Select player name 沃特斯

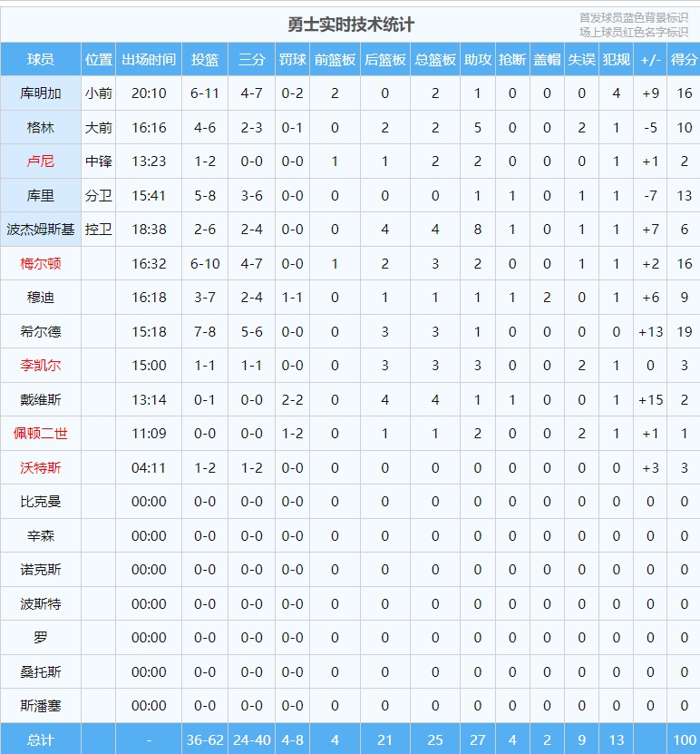[x=41, y=468]
